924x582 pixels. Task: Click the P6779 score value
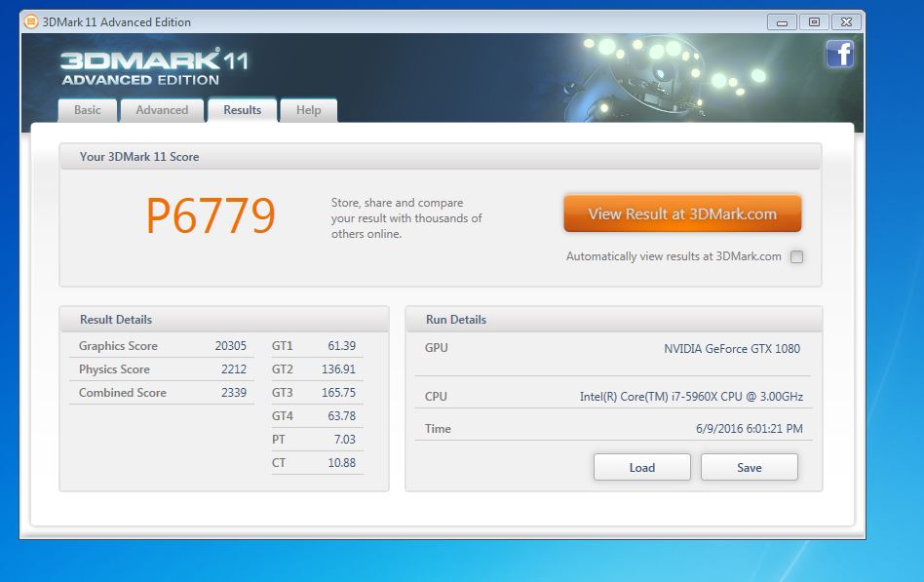211,215
